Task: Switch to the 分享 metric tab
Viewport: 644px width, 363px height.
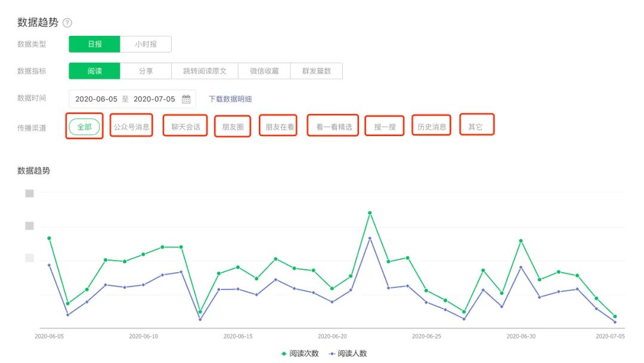Action: pyautogui.click(x=146, y=71)
